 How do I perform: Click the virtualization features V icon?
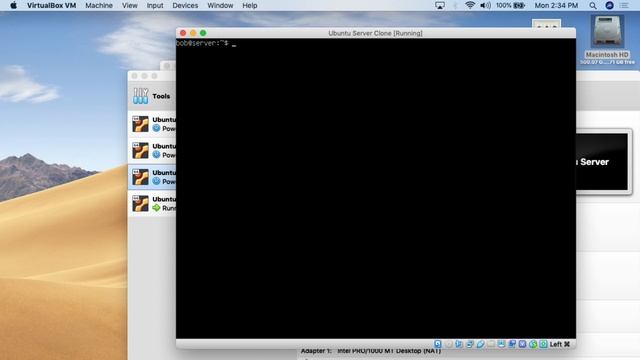[522, 344]
